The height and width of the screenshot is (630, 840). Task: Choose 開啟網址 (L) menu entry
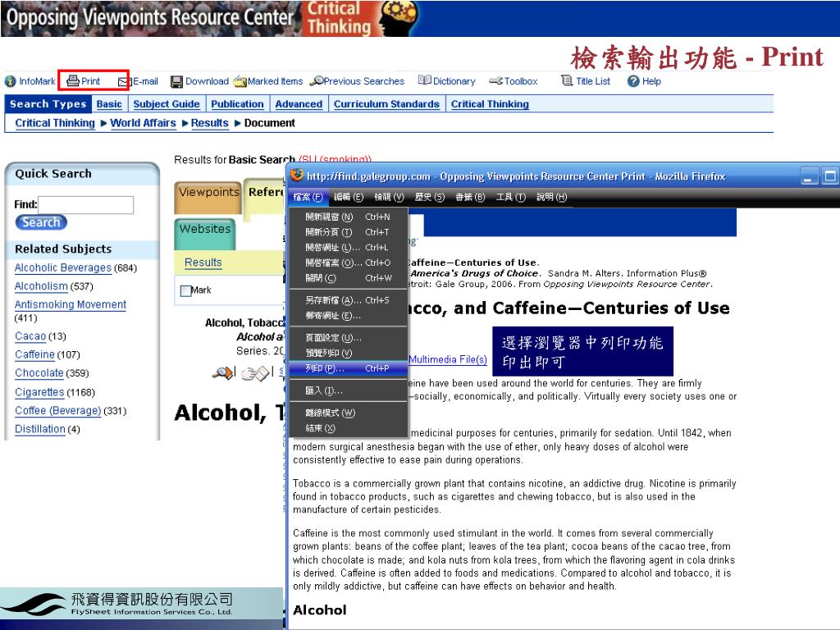(x=348, y=247)
